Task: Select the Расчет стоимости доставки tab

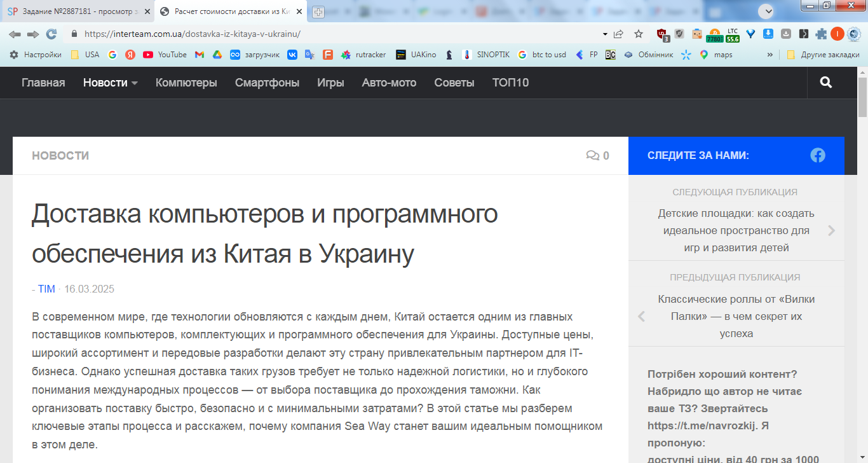Action: point(232,11)
